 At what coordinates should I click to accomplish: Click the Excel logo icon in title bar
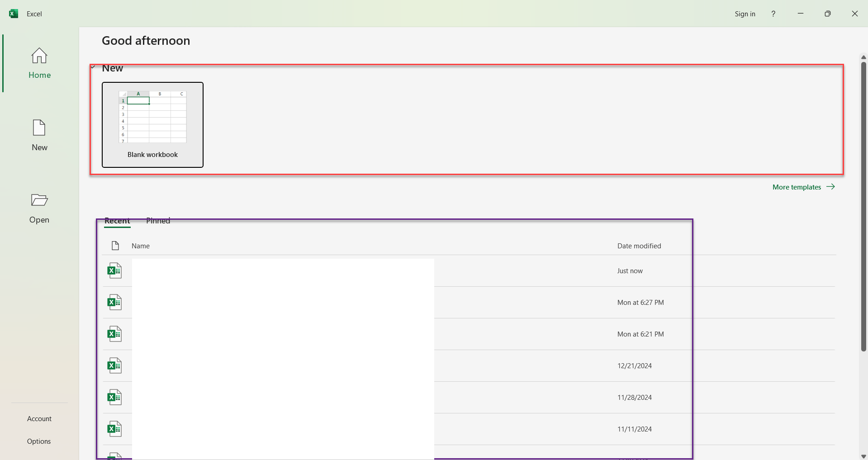tap(14, 14)
